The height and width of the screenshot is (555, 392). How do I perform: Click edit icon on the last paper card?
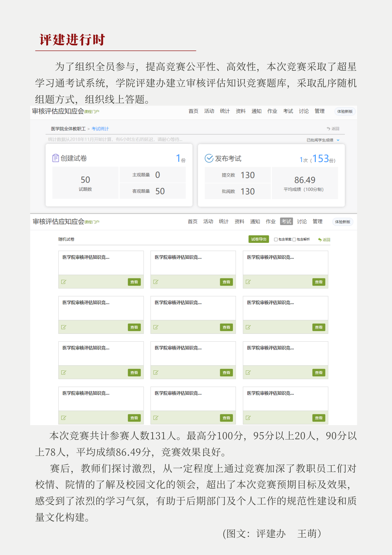[248, 418]
